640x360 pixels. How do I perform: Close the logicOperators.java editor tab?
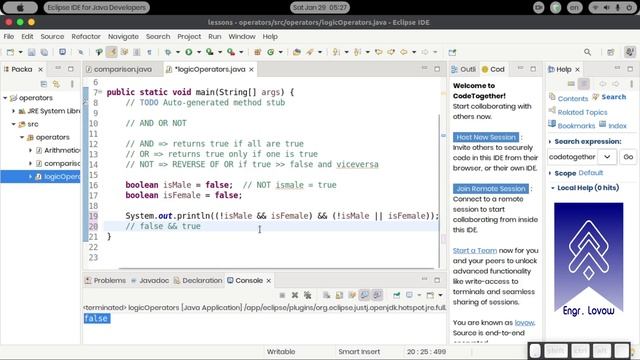coord(251,69)
